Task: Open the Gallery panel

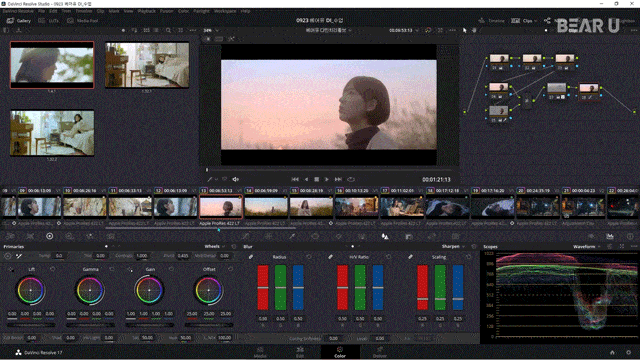Action: tap(18, 20)
